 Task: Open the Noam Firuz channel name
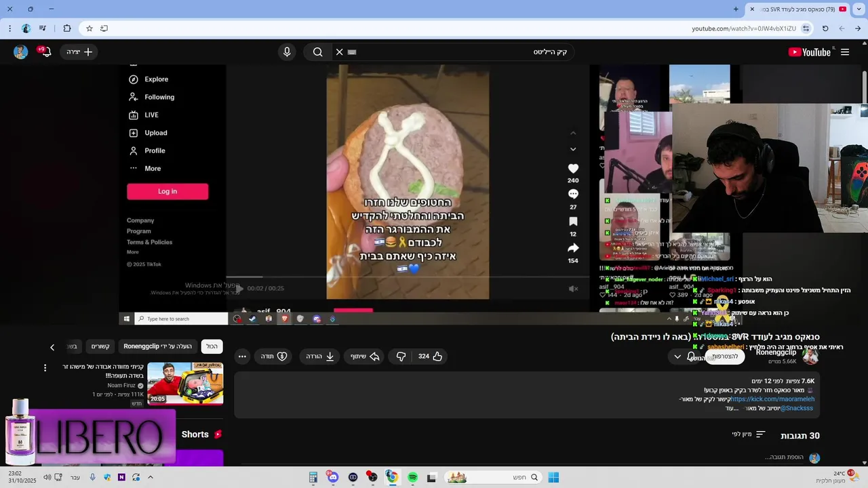[x=121, y=386]
